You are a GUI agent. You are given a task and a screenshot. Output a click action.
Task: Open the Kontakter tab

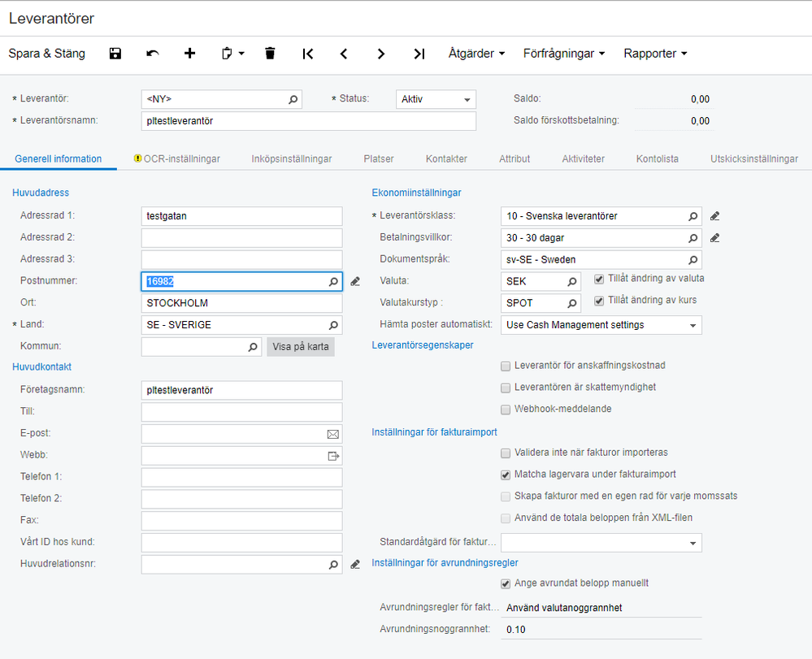(446, 159)
